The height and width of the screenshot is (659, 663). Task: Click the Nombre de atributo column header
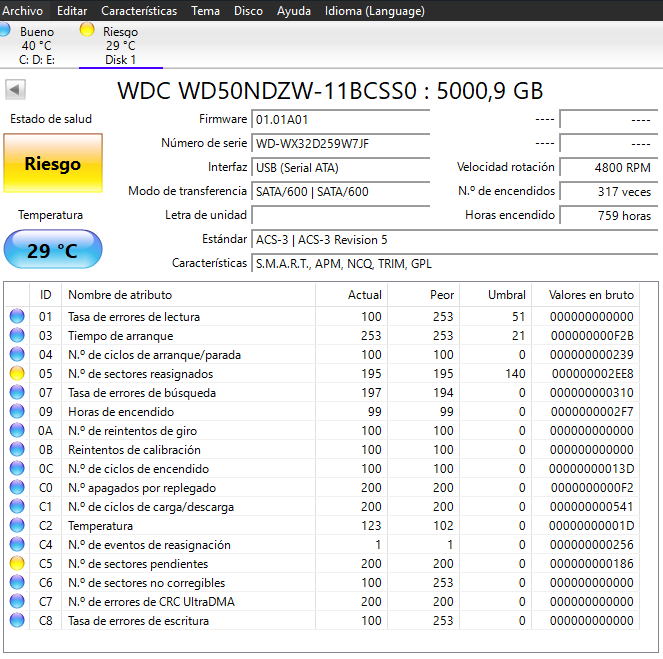click(x=189, y=295)
